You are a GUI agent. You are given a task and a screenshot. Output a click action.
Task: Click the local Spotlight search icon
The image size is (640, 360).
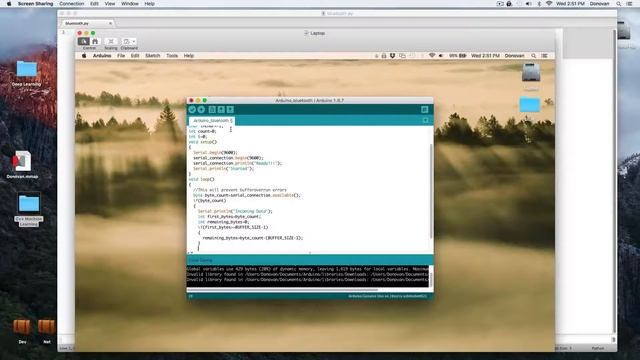(x=619, y=4)
